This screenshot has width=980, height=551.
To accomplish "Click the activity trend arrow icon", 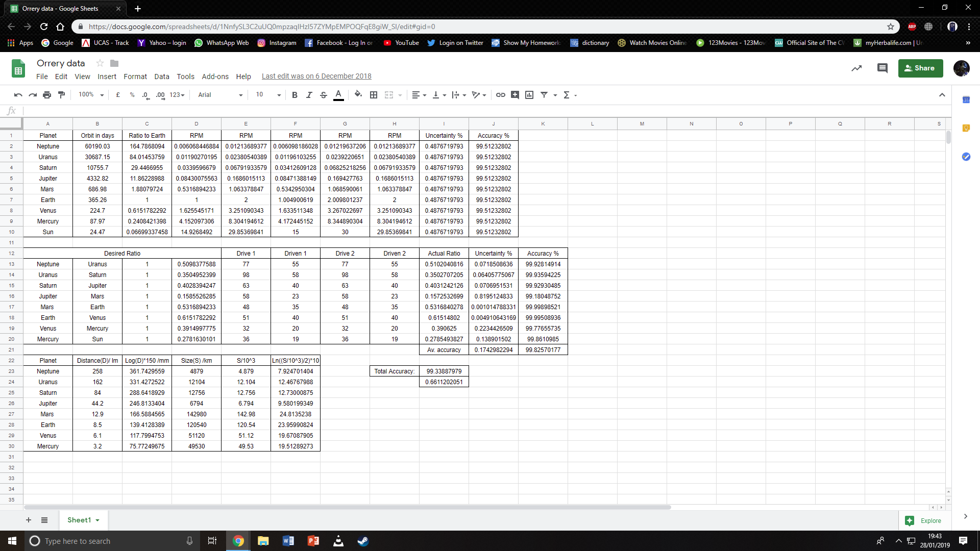I will click(x=856, y=68).
